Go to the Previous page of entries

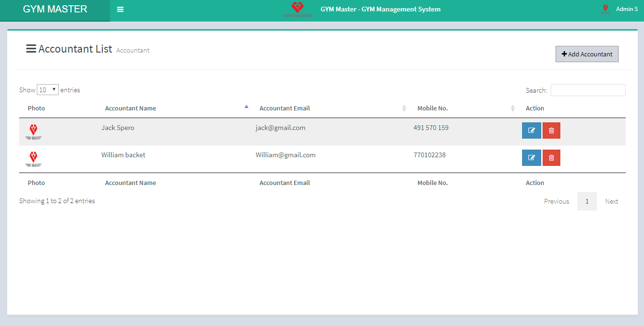click(x=557, y=201)
